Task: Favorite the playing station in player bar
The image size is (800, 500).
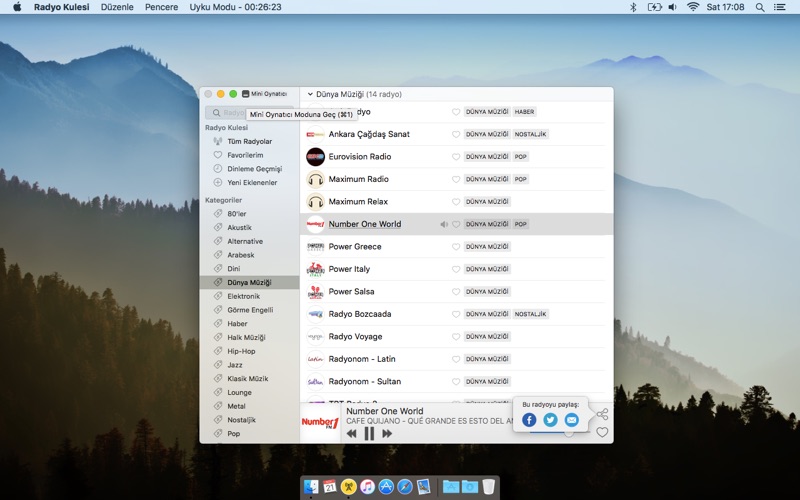Action: 602,432
